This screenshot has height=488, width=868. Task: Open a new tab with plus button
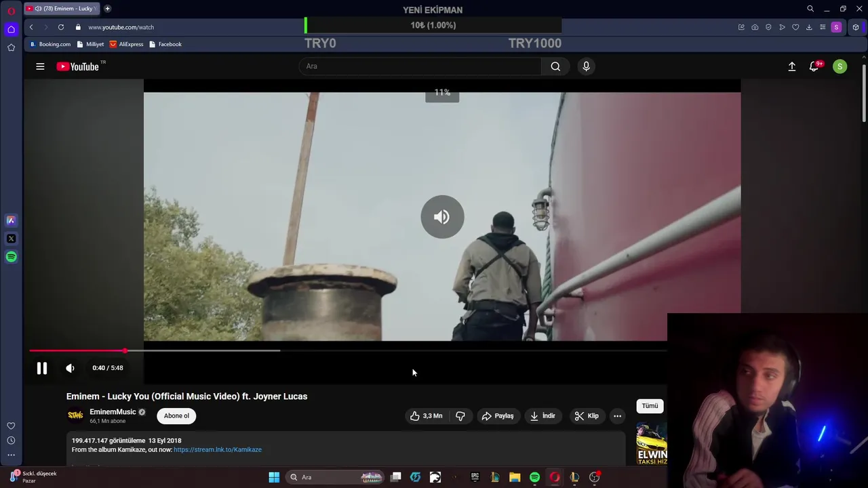click(107, 9)
